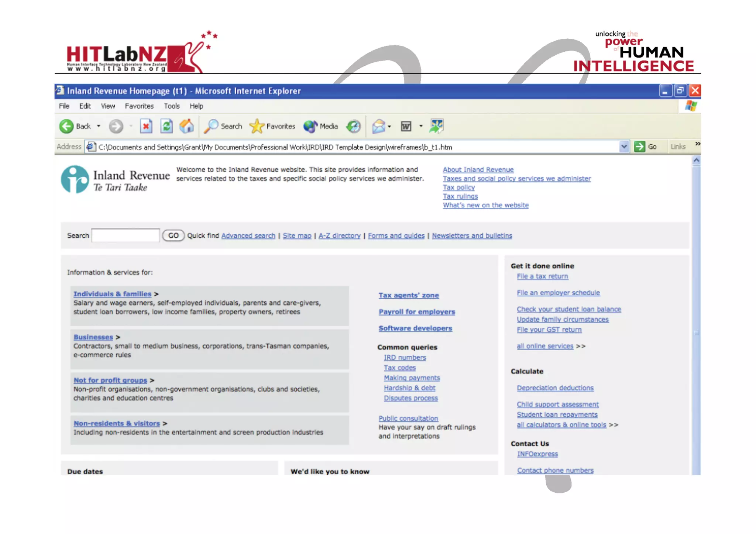Open the address bar dropdown arrow

pyautogui.click(x=624, y=147)
